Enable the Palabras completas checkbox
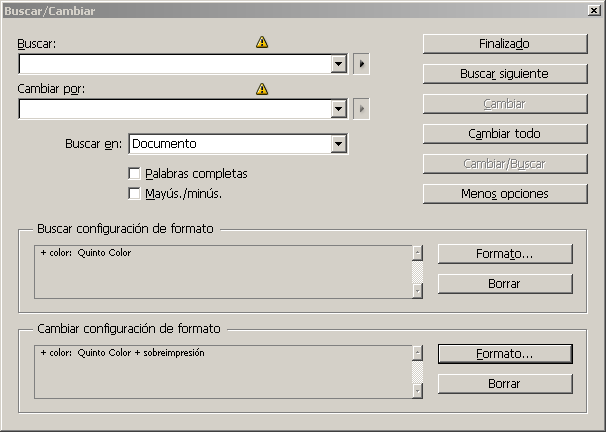Image resolution: width=606 pixels, height=432 pixels. tap(134, 173)
